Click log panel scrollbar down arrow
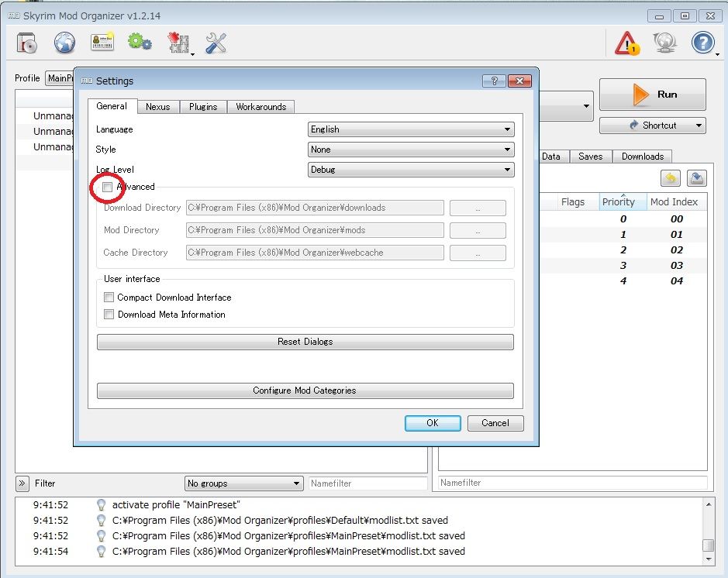 [x=708, y=559]
